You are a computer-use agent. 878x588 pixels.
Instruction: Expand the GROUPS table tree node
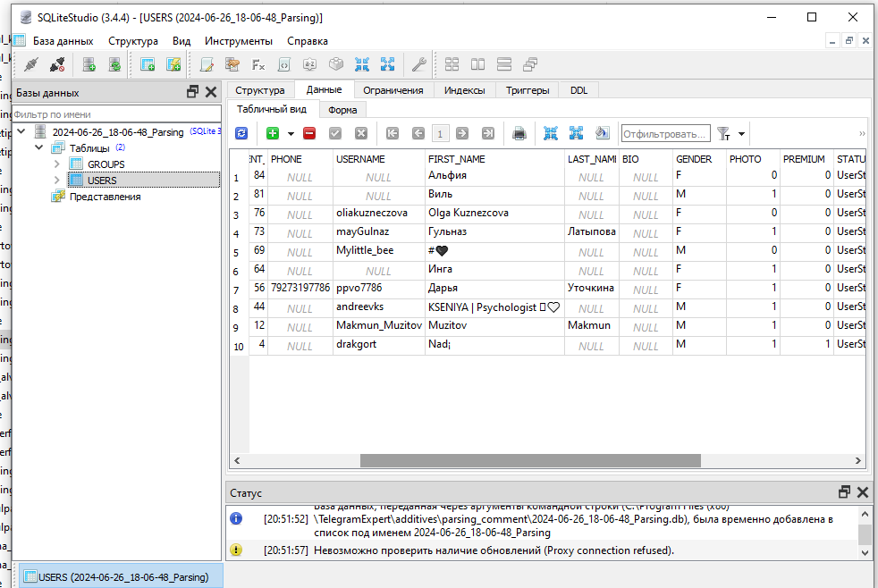click(x=57, y=164)
